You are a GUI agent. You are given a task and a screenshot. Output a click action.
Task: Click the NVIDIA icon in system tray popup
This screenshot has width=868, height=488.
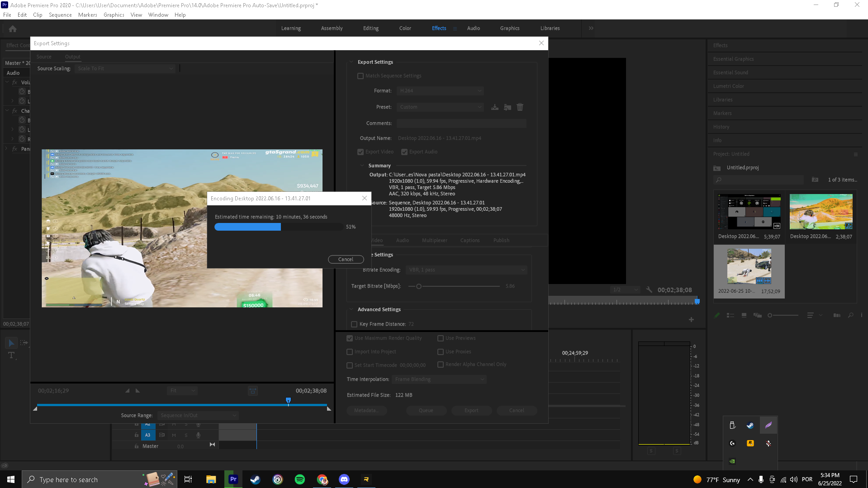pos(732,461)
